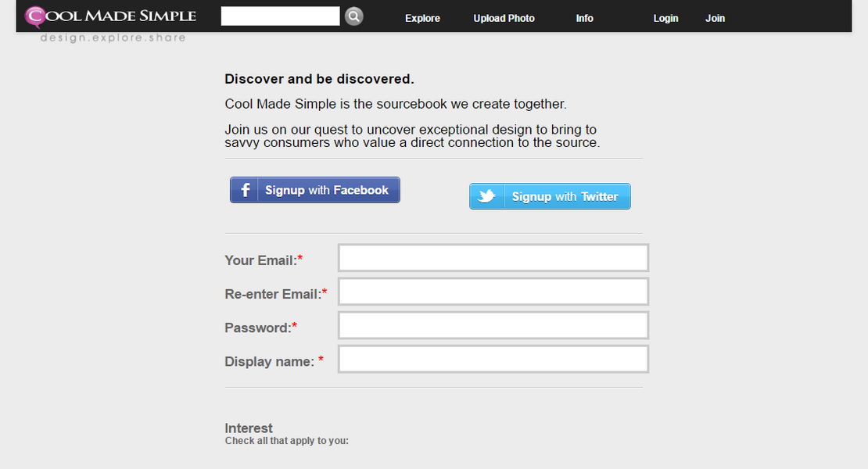
Task: Open the Info menu item
Action: coord(584,18)
